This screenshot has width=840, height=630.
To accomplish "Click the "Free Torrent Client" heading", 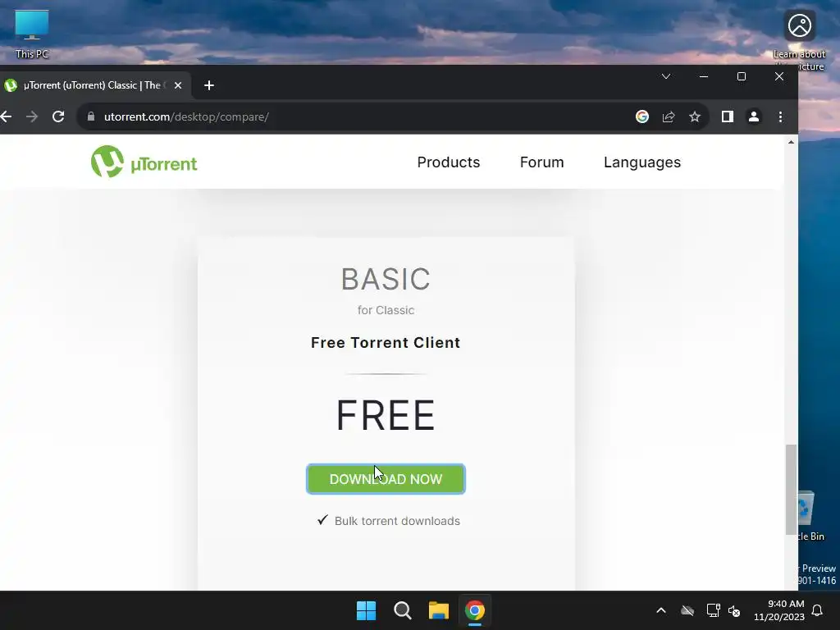I will 386,342.
